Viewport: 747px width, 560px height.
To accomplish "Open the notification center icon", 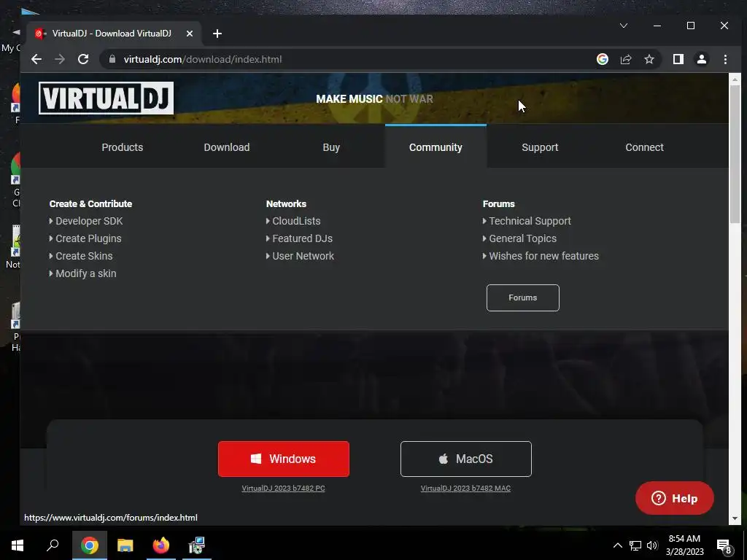I will [x=724, y=546].
